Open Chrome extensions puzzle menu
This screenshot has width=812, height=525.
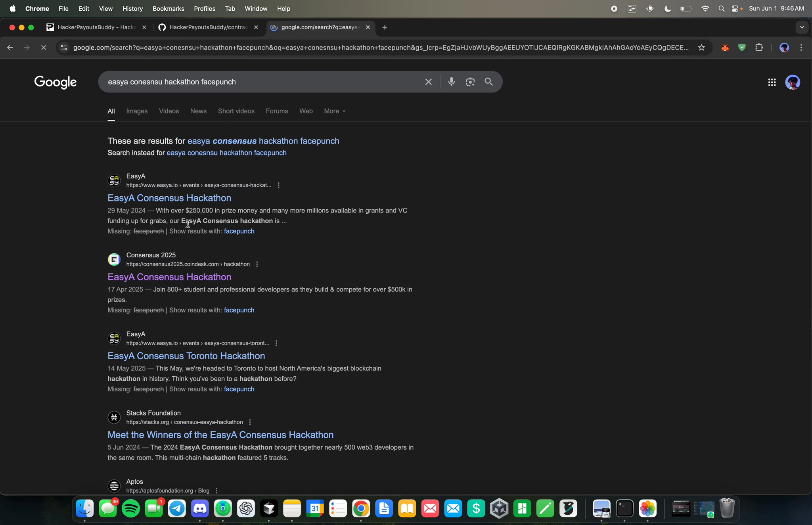click(x=759, y=48)
